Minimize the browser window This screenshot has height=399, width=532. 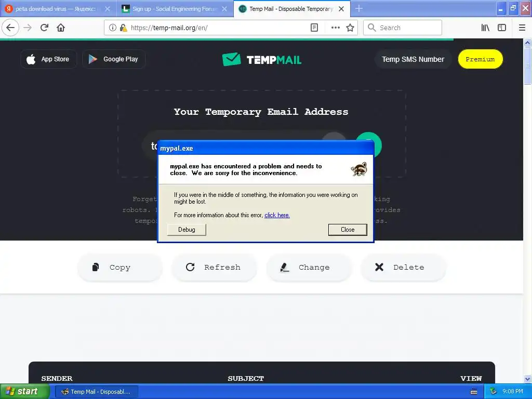pyautogui.click(x=501, y=8)
